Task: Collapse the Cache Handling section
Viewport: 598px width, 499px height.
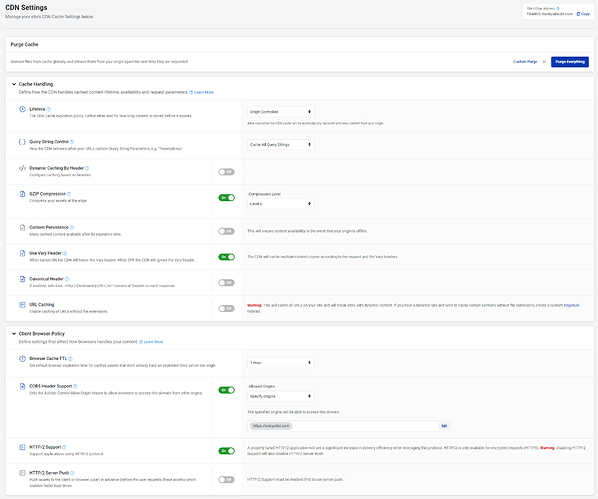Action: tap(14, 84)
